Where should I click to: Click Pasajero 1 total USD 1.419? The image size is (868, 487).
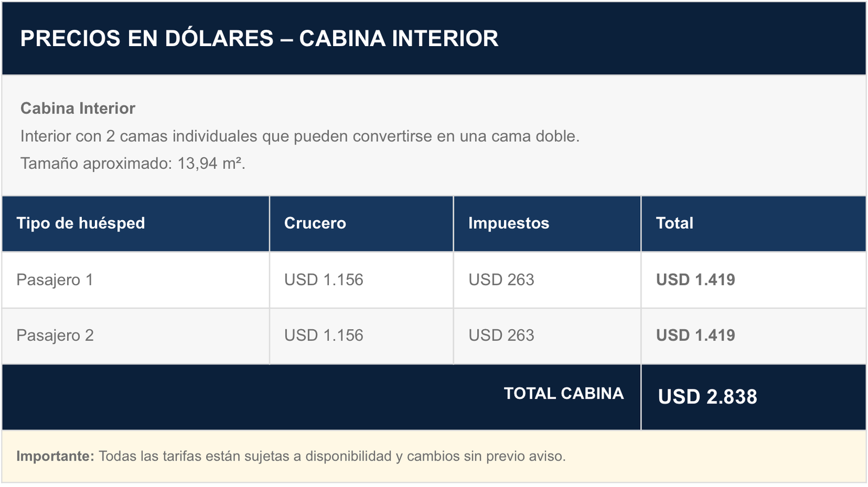(695, 280)
